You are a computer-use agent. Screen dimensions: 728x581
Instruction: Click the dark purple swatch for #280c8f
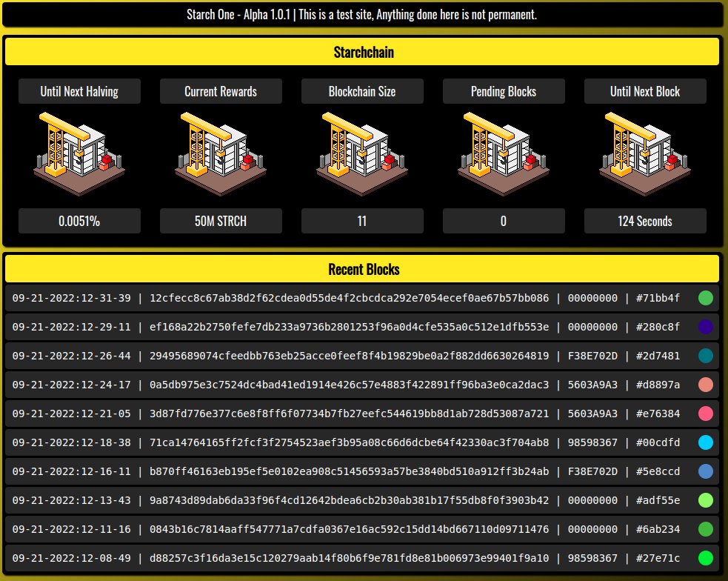click(x=706, y=327)
